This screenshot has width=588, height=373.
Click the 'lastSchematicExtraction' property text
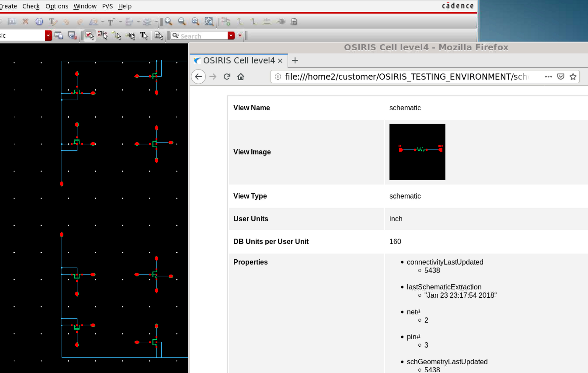[444, 287]
